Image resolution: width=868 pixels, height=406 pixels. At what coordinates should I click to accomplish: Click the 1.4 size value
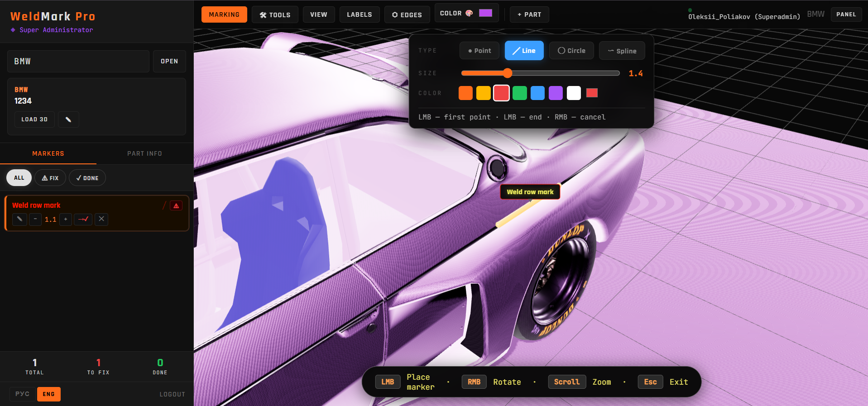(636, 73)
